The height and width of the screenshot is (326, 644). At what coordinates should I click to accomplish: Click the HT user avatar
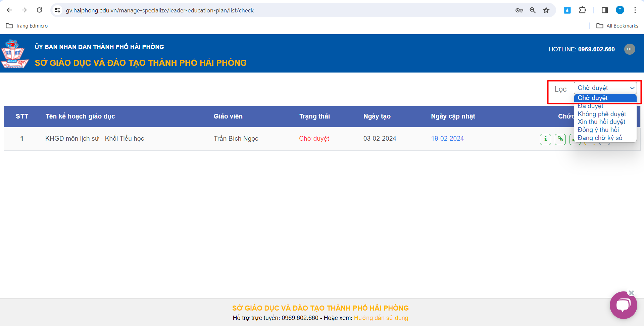[629, 49]
